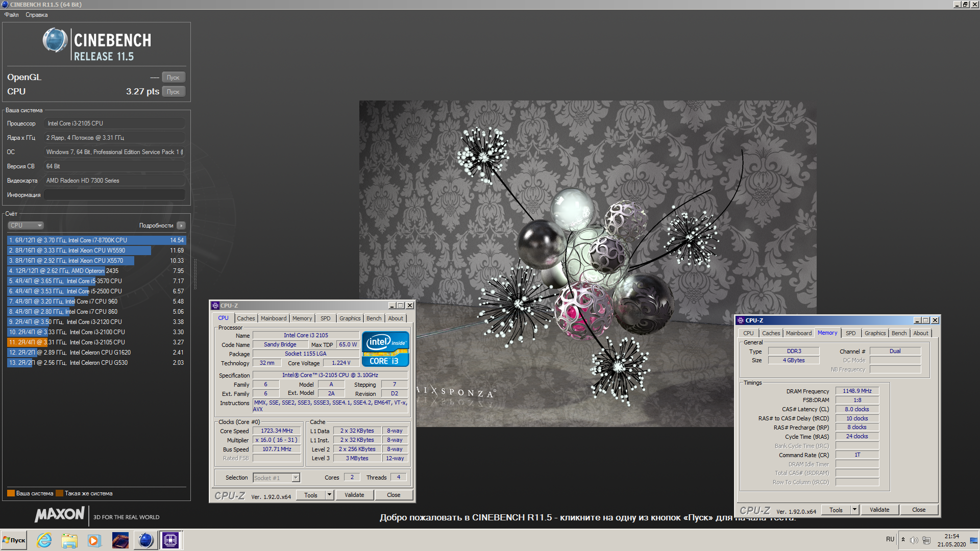Open the Справка menu

[37, 15]
